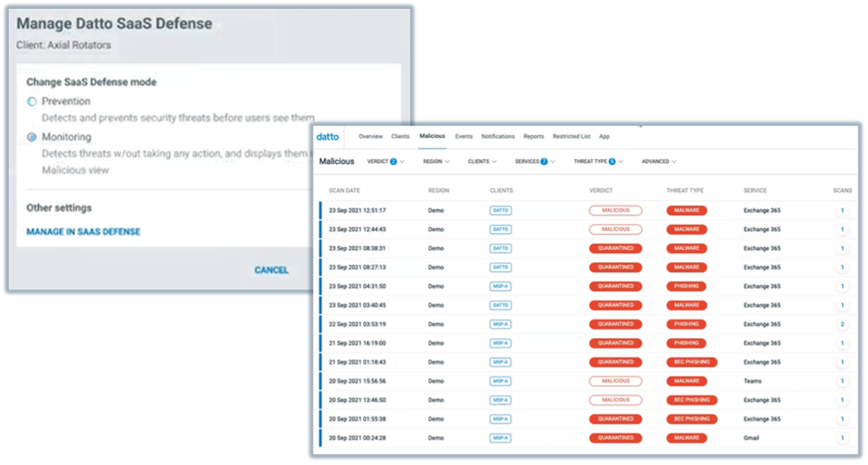The width and height of the screenshot is (868, 465).
Task: Click MSP-A client tag in 04:31:50 row
Action: [x=500, y=286]
